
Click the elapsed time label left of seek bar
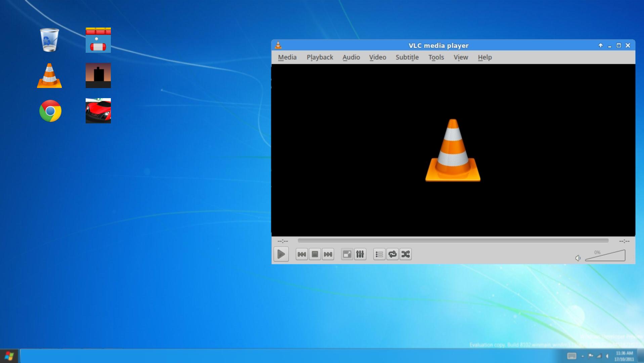click(283, 241)
